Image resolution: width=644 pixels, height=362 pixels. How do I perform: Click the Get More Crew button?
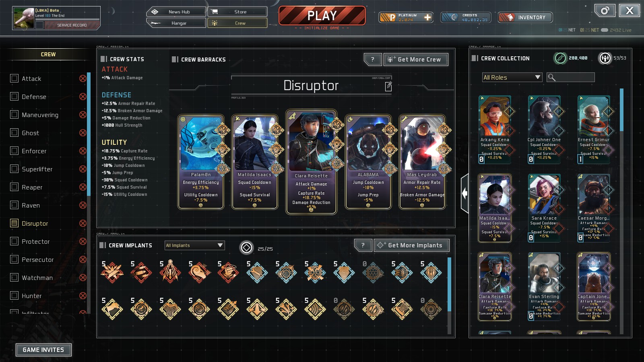[416, 60]
